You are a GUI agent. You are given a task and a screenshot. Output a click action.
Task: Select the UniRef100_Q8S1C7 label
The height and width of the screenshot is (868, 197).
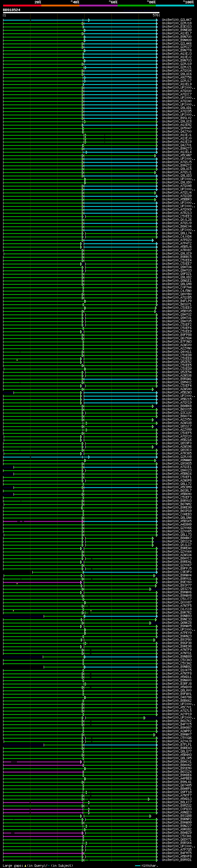tap(177, 426)
